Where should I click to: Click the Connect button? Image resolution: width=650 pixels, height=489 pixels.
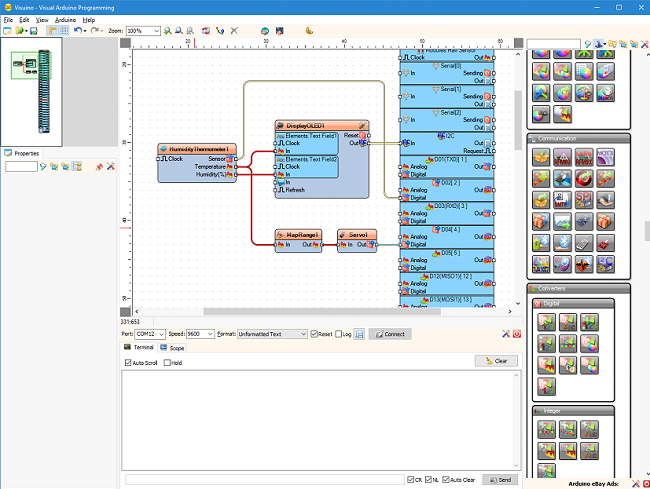click(390, 334)
